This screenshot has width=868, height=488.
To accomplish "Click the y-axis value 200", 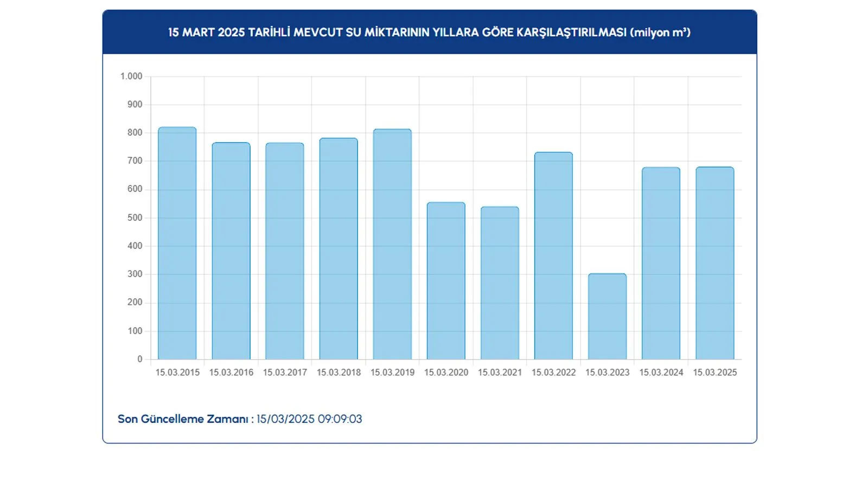I will pos(135,303).
